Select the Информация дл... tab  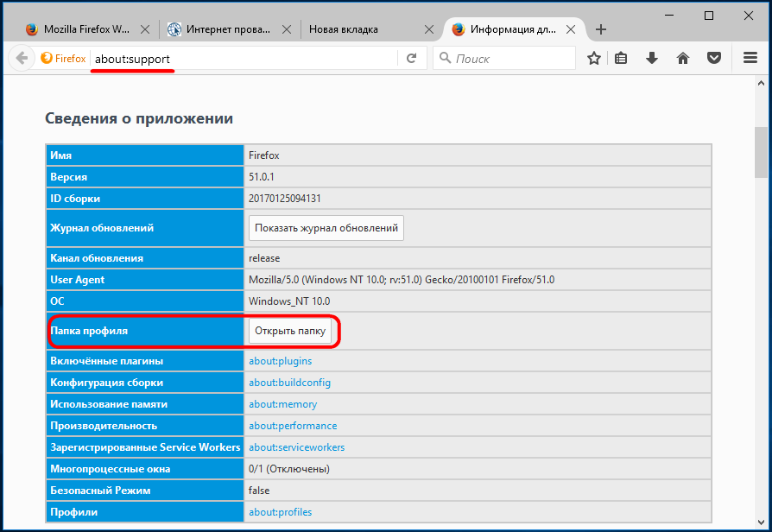click(513, 29)
